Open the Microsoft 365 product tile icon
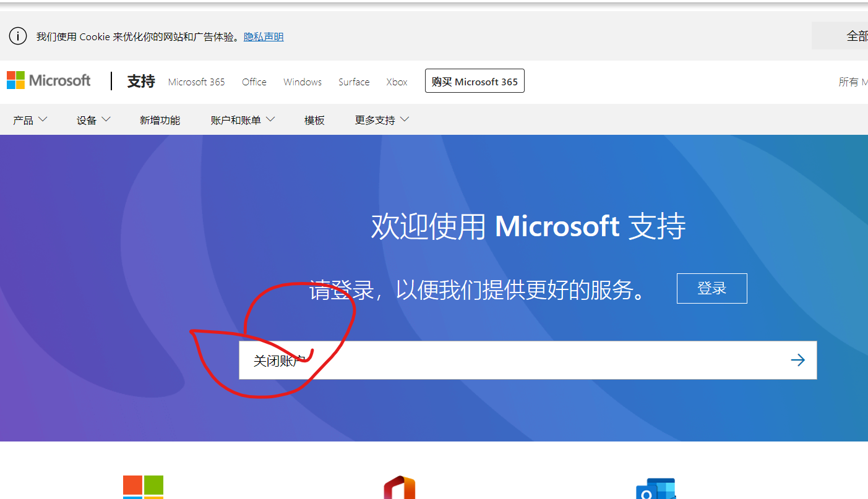The image size is (868, 499). [143, 487]
